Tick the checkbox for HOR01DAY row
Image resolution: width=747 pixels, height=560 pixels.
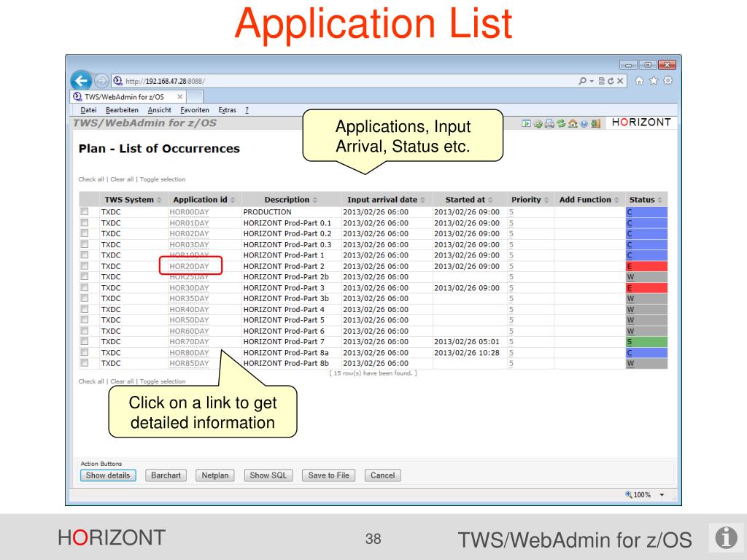(x=85, y=222)
